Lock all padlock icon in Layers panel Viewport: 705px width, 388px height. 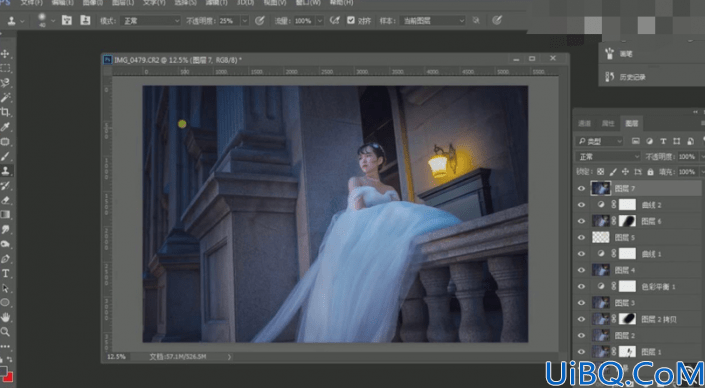pyautogui.click(x=650, y=172)
